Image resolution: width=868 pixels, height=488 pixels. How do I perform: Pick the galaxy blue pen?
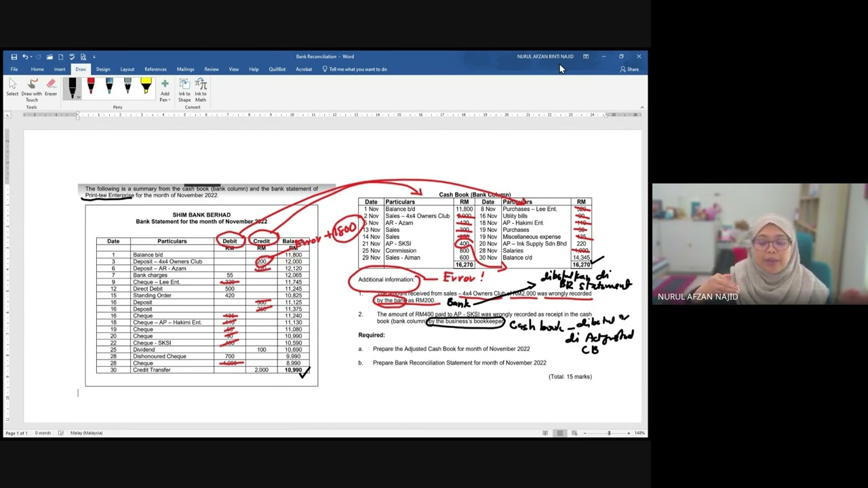pyautogui.click(x=109, y=86)
